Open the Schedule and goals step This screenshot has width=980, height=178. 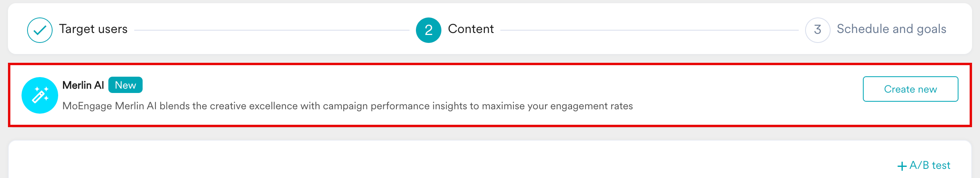[891, 29]
